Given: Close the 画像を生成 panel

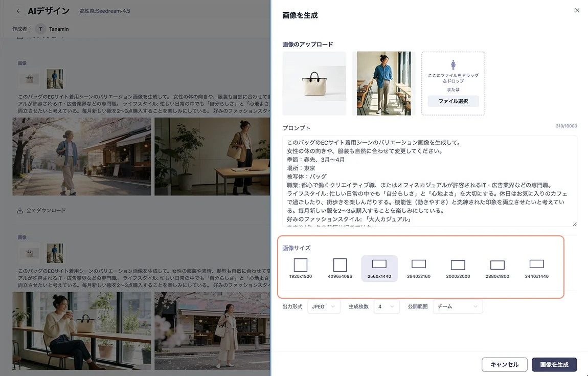Looking at the screenshot, I should tap(577, 10).
